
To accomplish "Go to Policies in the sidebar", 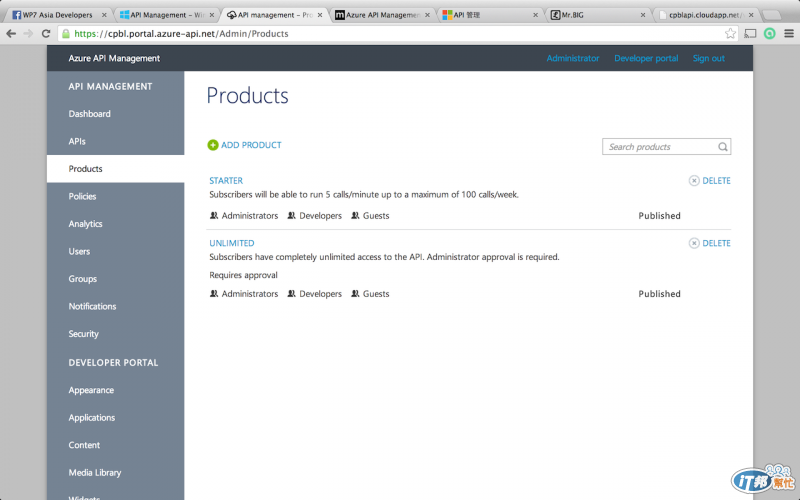I will [82, 196].
